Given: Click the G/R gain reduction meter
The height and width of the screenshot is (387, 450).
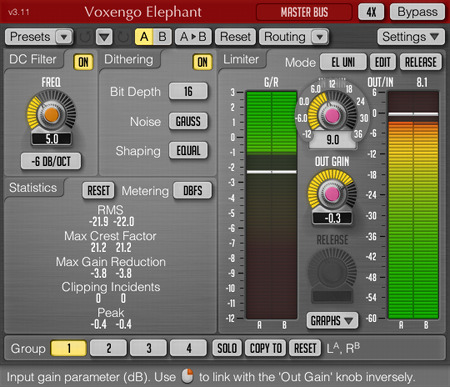Looking at the screenshot, I should pos(271,205).
